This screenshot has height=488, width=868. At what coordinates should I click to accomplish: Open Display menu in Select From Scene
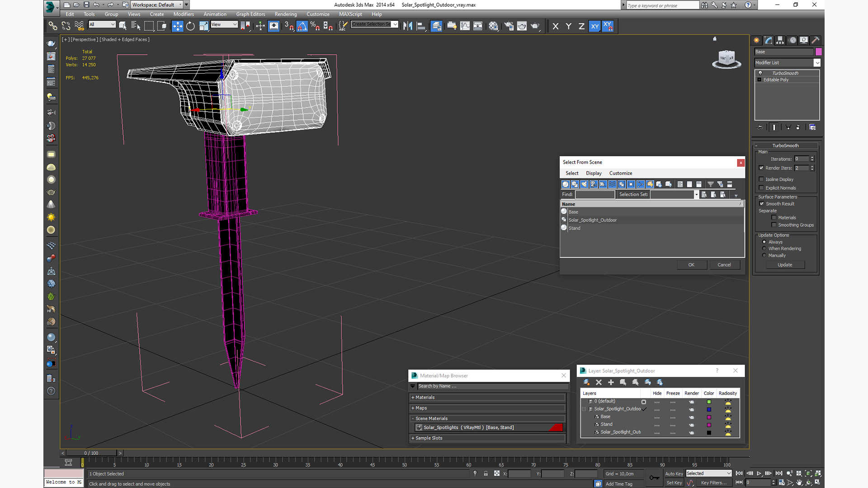(x=594, y=174)
